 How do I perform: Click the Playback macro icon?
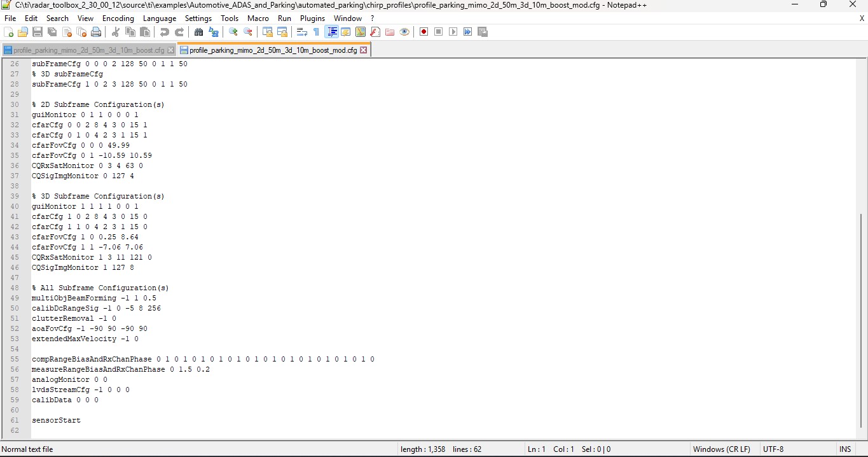point(453,32)
